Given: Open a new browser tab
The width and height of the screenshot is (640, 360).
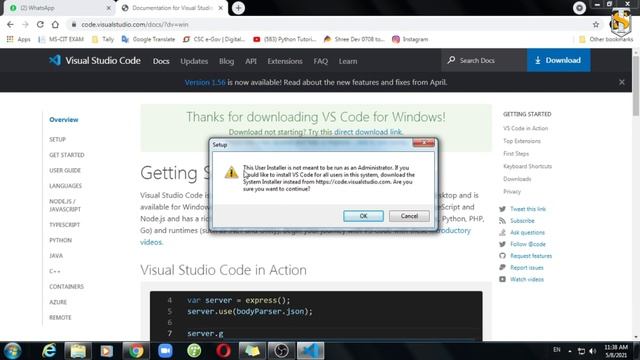Looking at the screenshot, I should pyautogui.click(x=238, y=8).
